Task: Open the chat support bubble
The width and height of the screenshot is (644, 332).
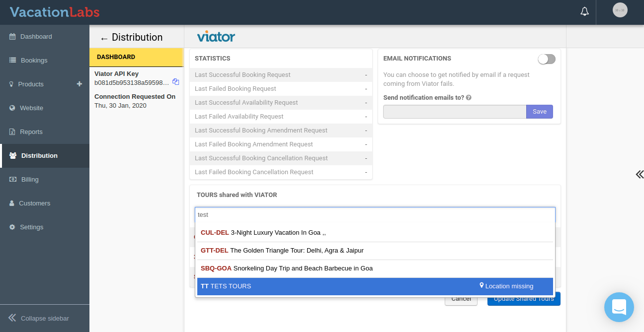Action: (x=619, y=307)
